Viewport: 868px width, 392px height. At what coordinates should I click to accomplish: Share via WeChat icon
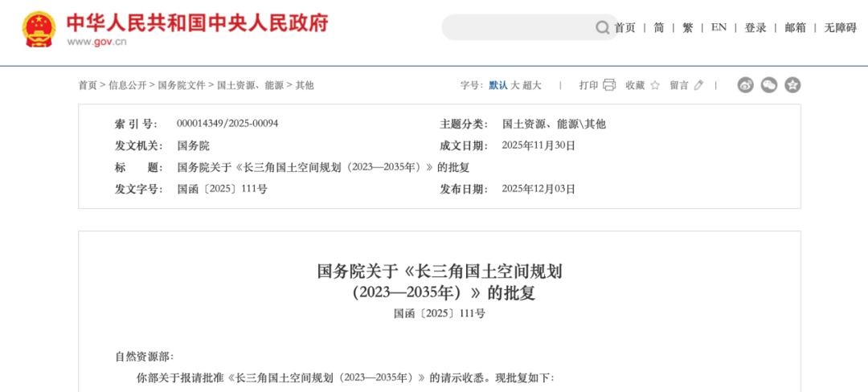(769, 85)
